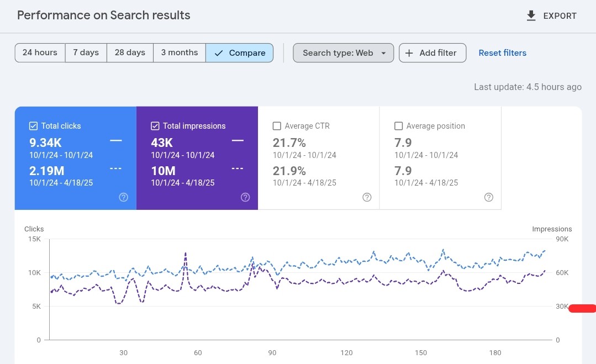Screen dimensions: 596x364
Task: Turn off Compare mode
Action: 239,52
